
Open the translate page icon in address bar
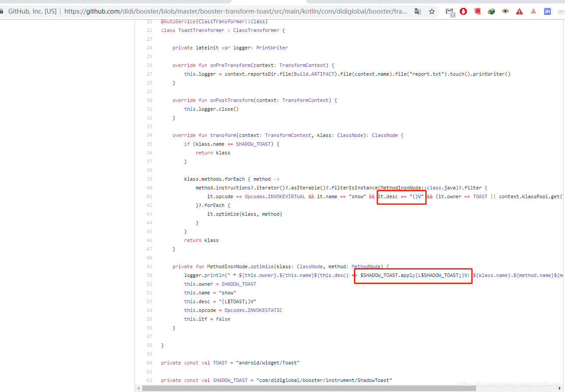[418, 11]
